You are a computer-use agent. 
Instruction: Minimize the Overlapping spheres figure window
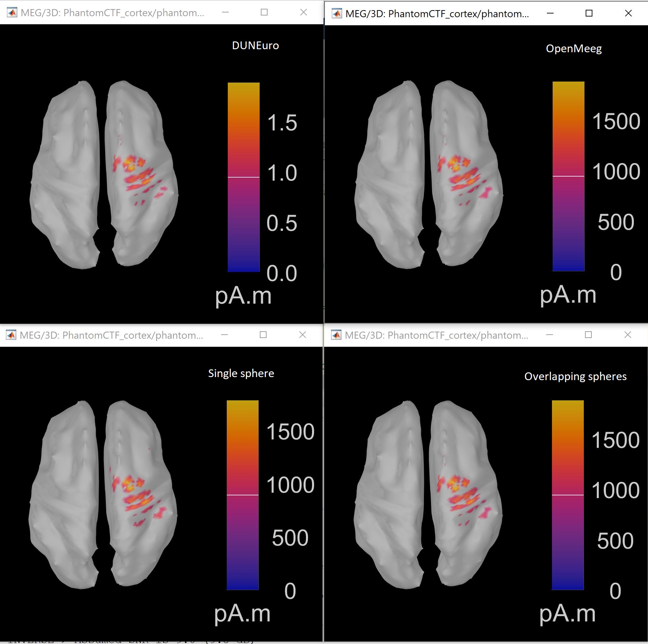click(x=549, y=335)
